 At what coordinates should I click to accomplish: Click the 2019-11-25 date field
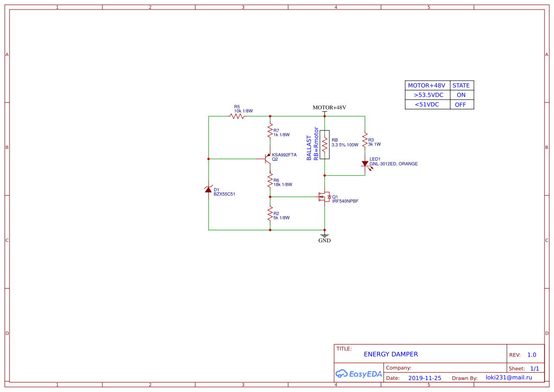[425, 378]
